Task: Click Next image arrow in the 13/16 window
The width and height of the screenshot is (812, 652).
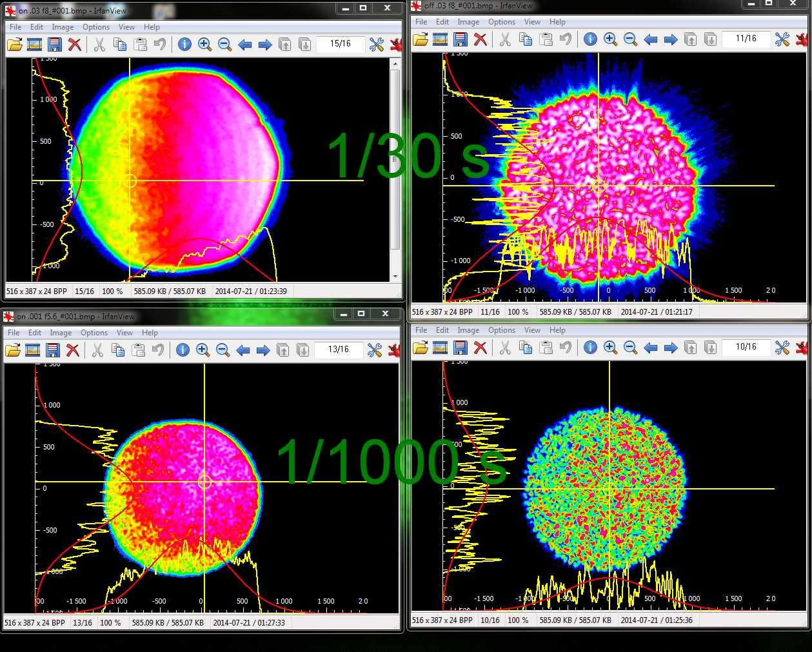Action: 263,350
